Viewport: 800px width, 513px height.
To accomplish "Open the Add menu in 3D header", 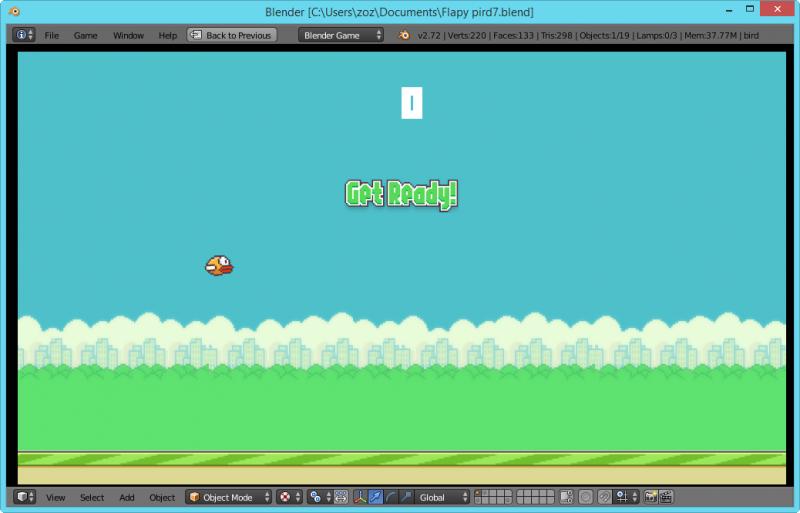I will [x=127, y=497].
